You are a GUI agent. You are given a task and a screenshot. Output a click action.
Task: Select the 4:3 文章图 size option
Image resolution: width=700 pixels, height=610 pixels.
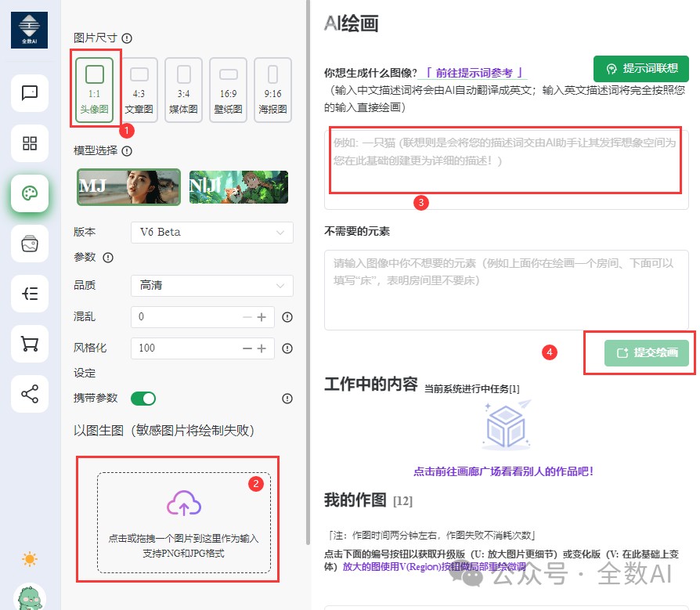pyautogui.click(x=139, y=88)
